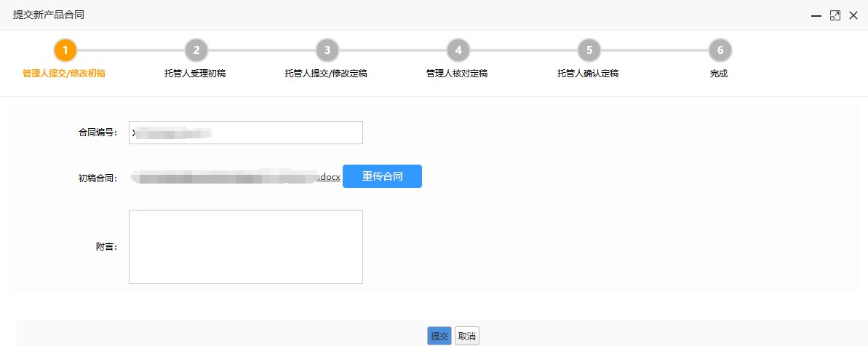Click the 初稿合同 field label
868x346 pixels.
coord(98,178)
